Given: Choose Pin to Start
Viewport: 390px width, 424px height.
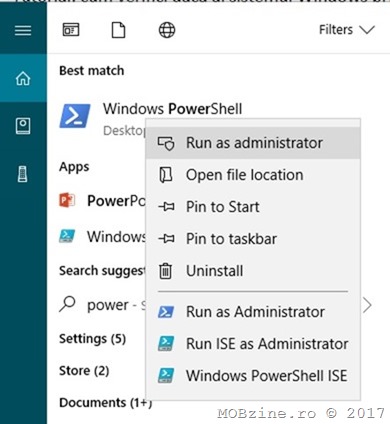Looking at the screenshot, I should point(253,207).
